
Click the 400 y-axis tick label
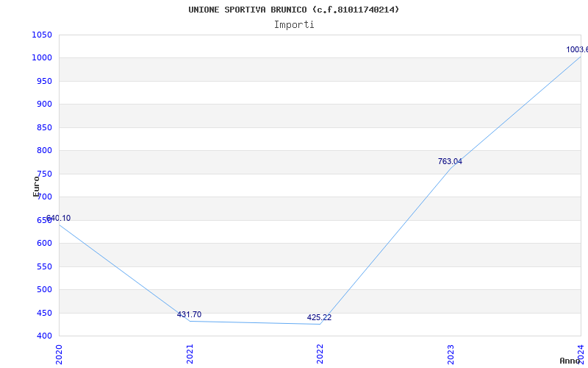[x=44, y=336]
